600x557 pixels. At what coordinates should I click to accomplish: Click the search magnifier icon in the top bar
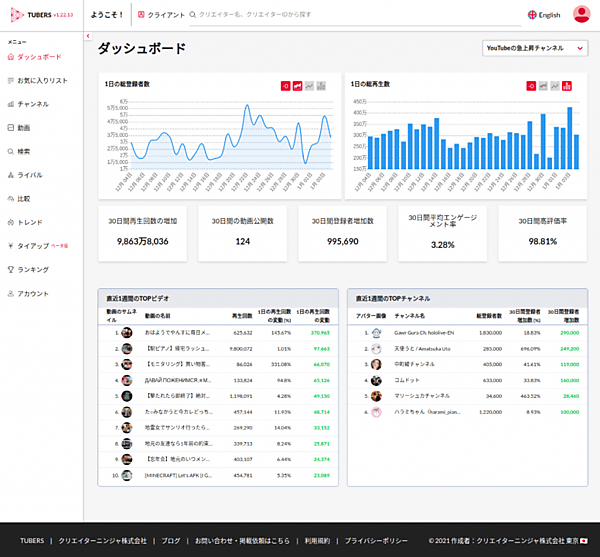point(192,15)
